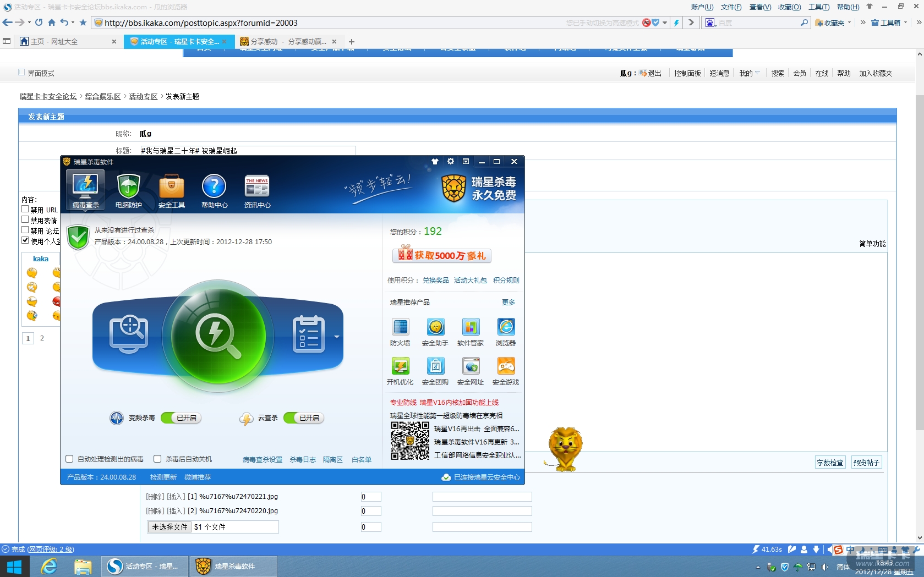Image resolution: width=924 pixels, height=577 pixels.
Task: Toggle the 变频杀毒 switch
Action: (x=181, y=418)
